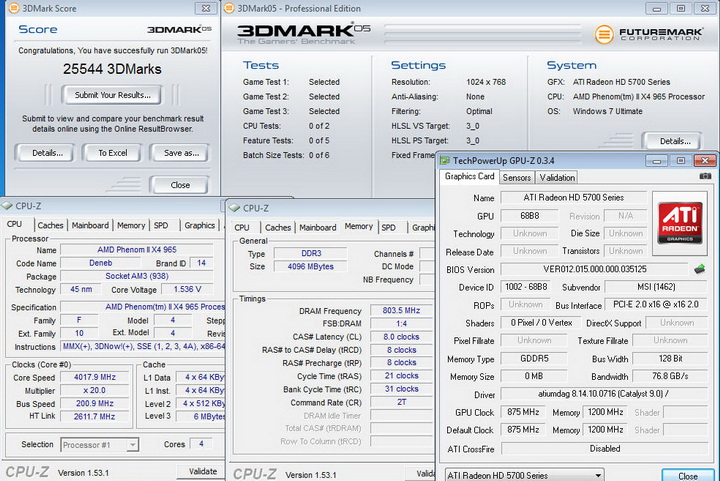Open the SPD tab in the memory window
Image resolution: width=720 pixels, height=481 pixels.
pyautogui.click(x=391, y=227)
